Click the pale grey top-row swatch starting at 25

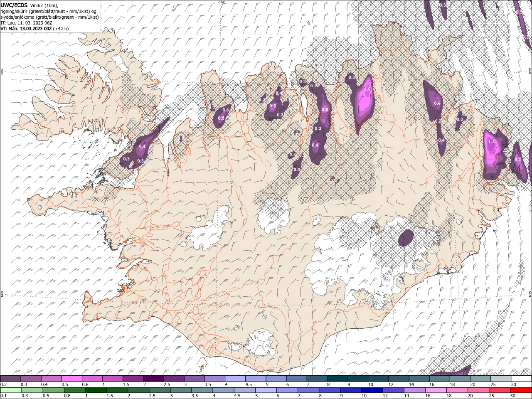point(501,379)
